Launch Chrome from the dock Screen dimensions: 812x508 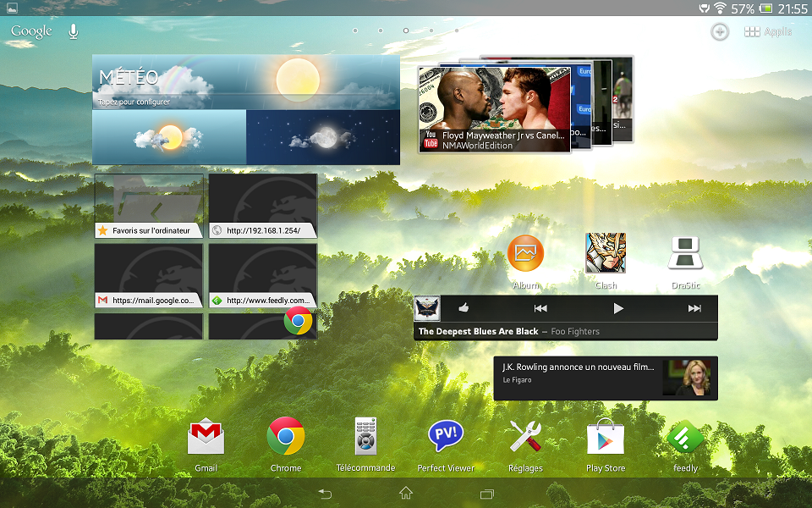tap(285, 437)
